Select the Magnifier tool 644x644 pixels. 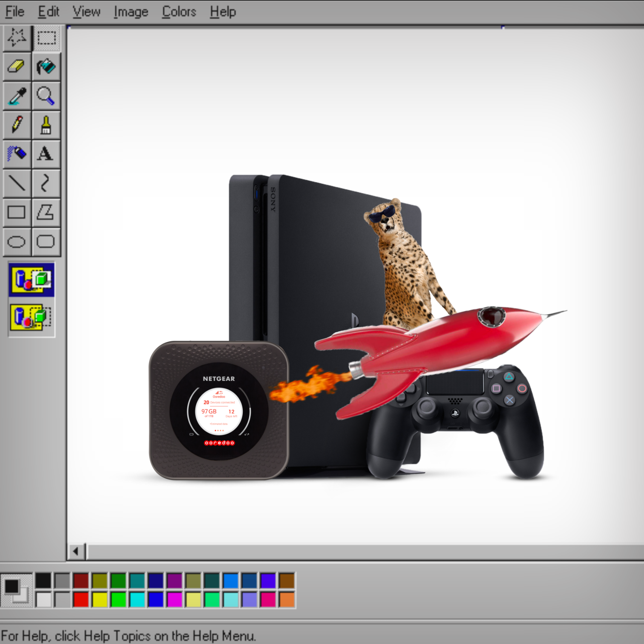[x=46, y=96]
